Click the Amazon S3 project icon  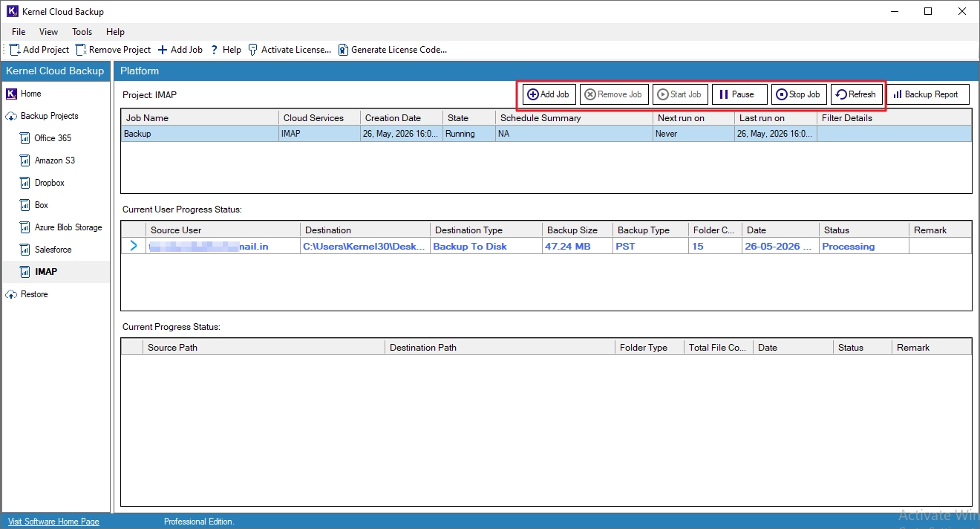tap(25, 160)
